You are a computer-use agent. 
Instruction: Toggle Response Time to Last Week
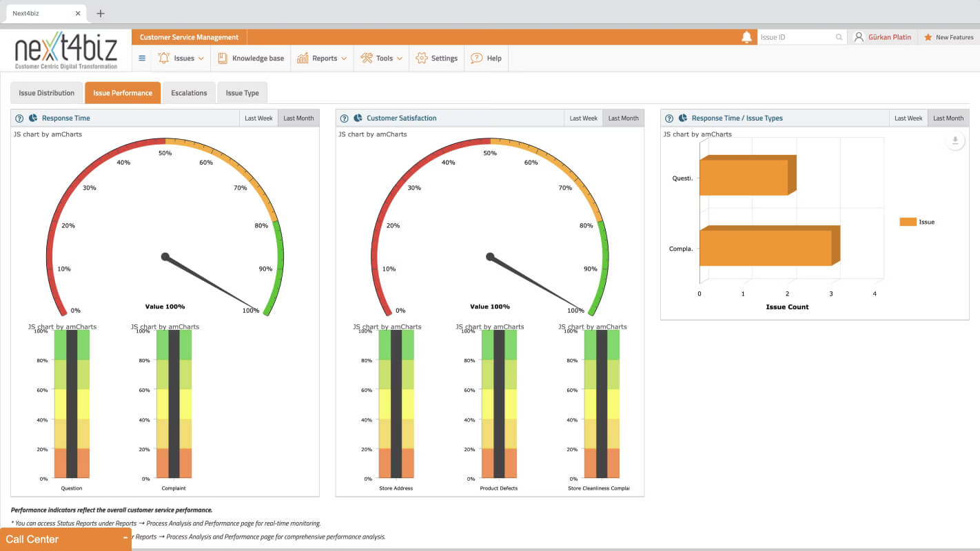tap(258, 118)
